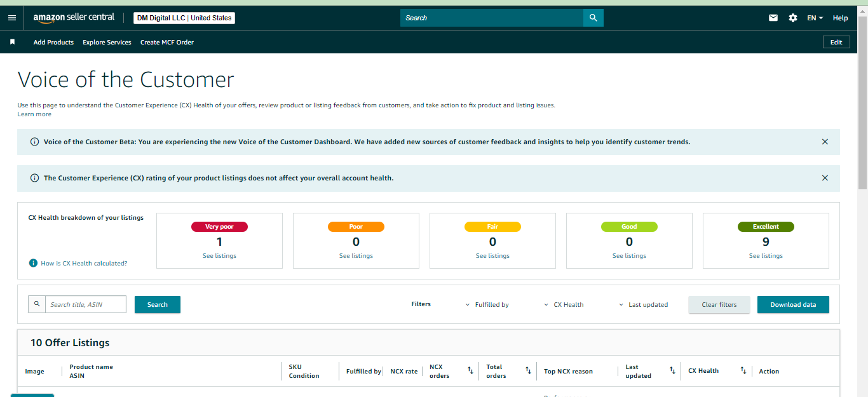Screen dimensions: 868x397
Task: Click the count 9 in Excellent card
Action: [766, 241]
